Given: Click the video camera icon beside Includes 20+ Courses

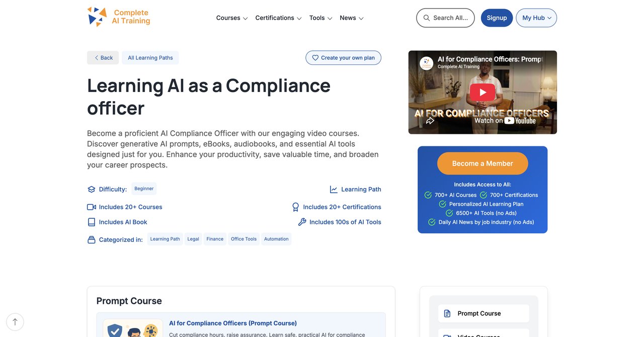Looking at the screenshot, I should 91,207.
